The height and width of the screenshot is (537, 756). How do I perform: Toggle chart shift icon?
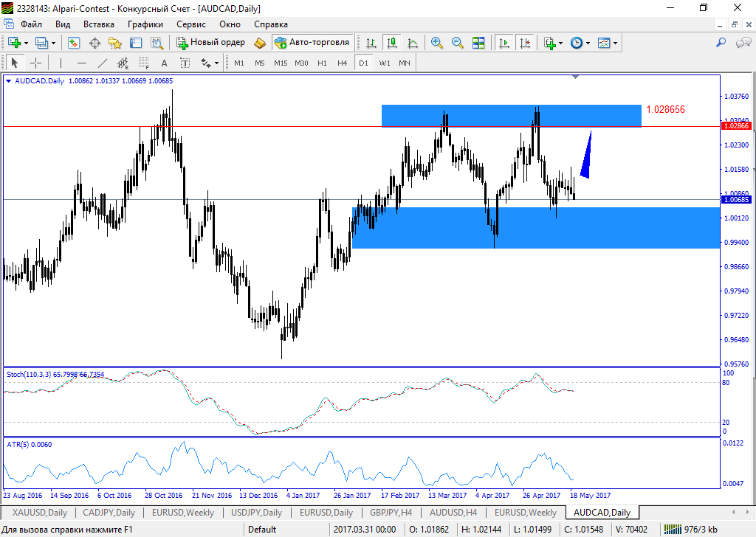point(525,43)
